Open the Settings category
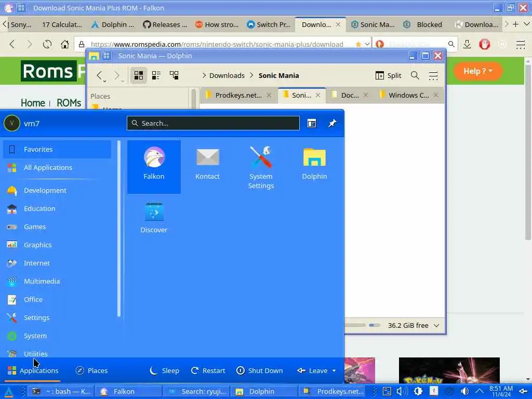 57,318
